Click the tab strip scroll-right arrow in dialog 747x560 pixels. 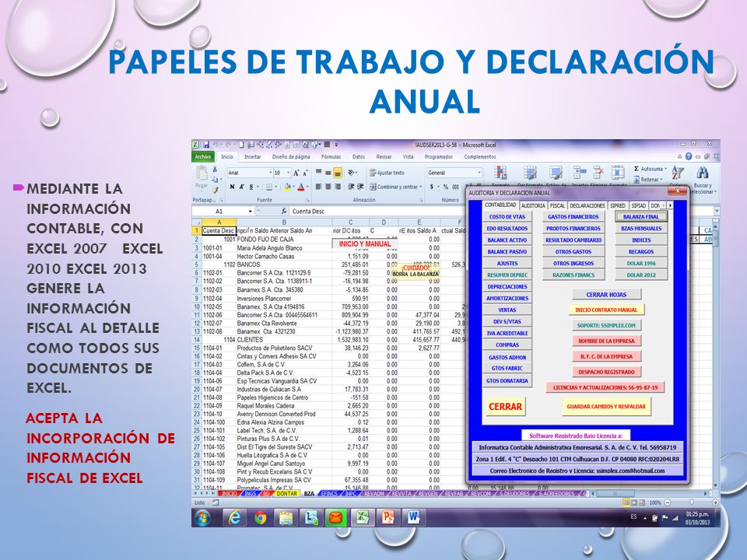(x=670, y=205)
